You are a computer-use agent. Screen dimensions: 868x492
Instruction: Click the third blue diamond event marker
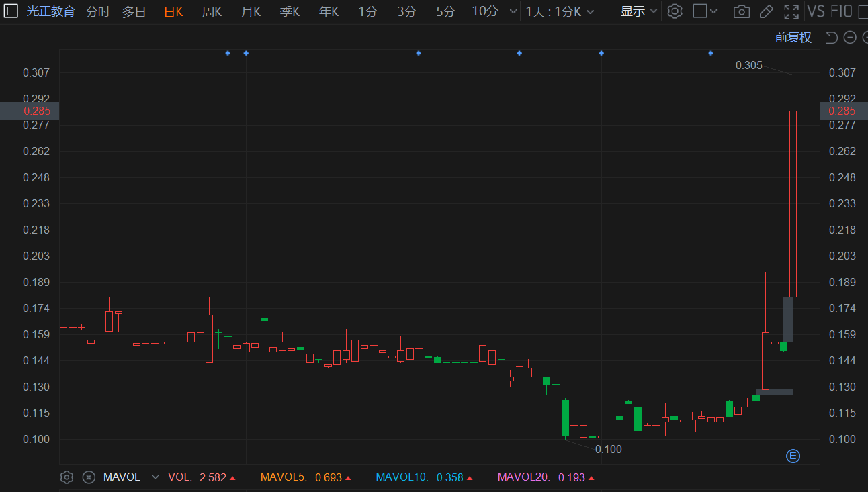coord(419,53)
